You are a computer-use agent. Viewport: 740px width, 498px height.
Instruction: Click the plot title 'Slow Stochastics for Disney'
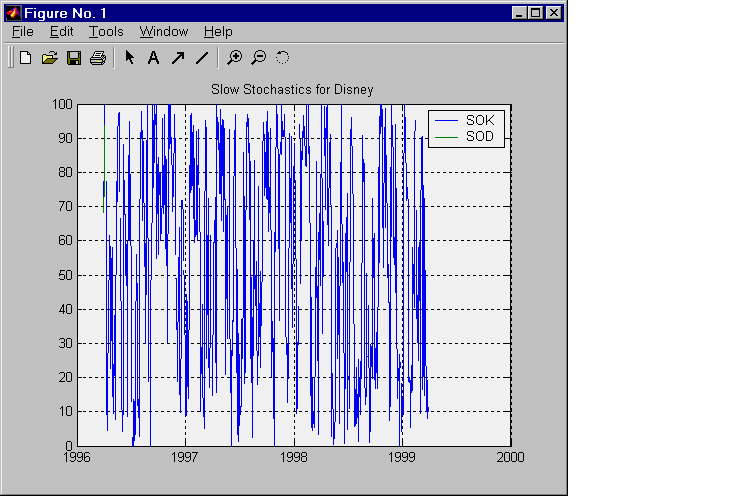coord(292,90)
